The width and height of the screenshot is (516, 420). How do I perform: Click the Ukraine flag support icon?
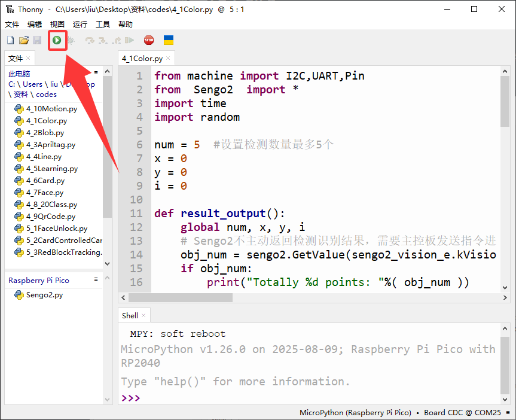point(169,40)
